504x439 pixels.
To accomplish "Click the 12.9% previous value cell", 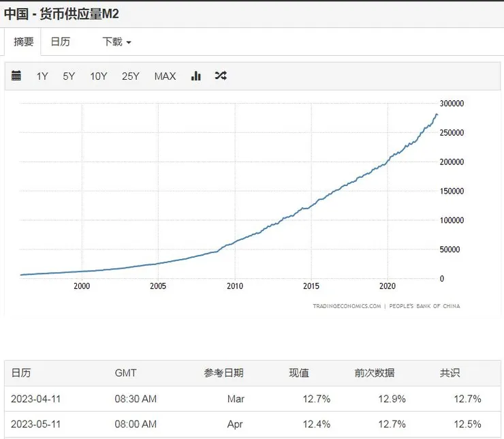I will coord(392,399).
